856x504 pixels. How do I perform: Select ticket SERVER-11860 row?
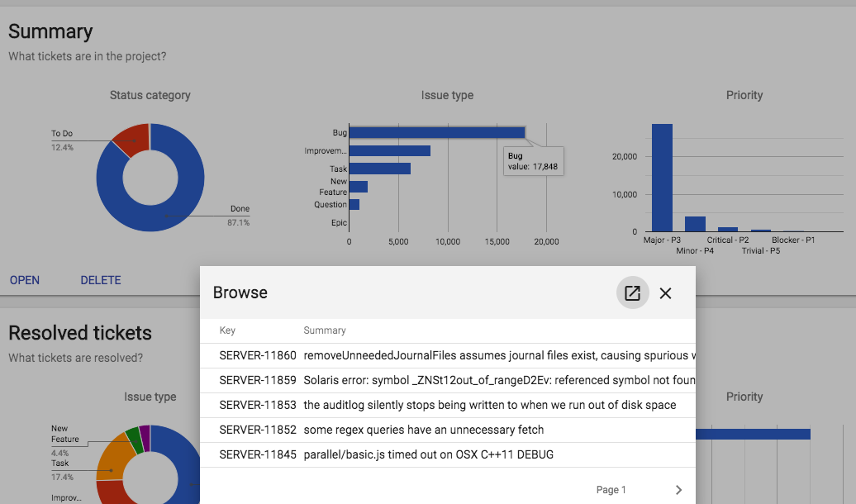click(x=446, y=355)
